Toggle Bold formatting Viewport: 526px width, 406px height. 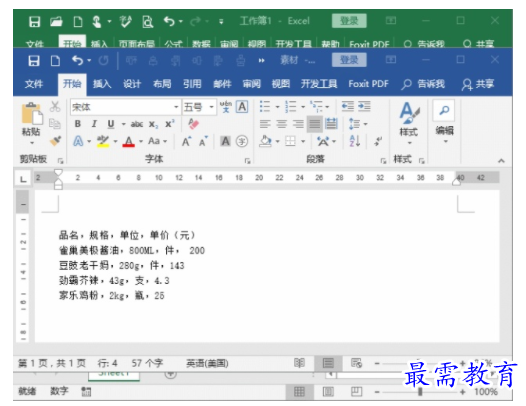click(78, 124)
